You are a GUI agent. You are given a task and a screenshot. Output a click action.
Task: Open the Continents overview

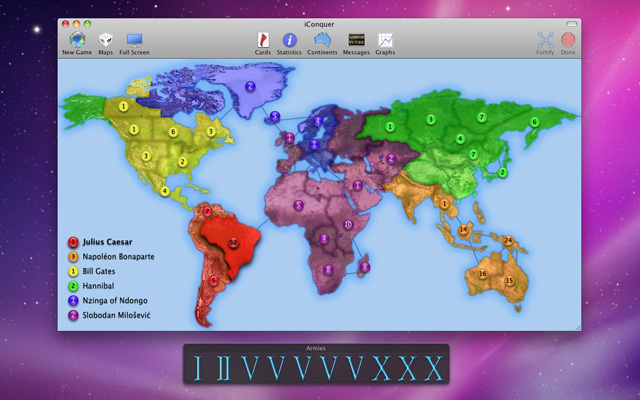coord(322,40)
